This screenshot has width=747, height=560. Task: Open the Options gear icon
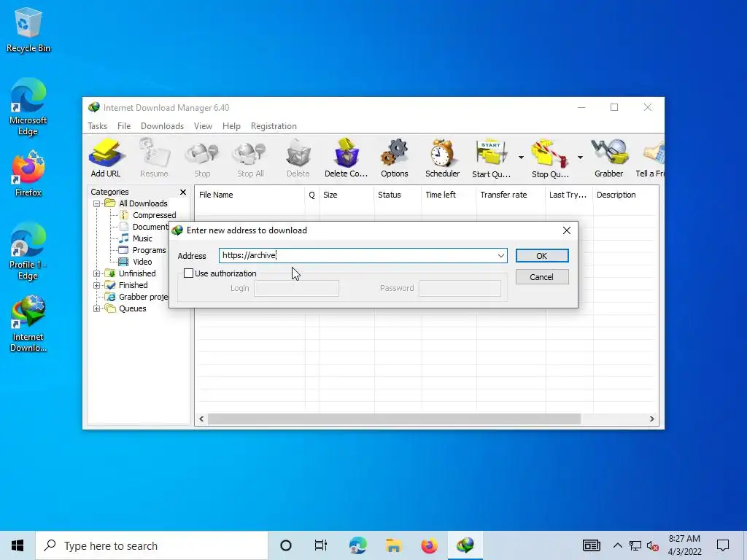tap(395, 158)
